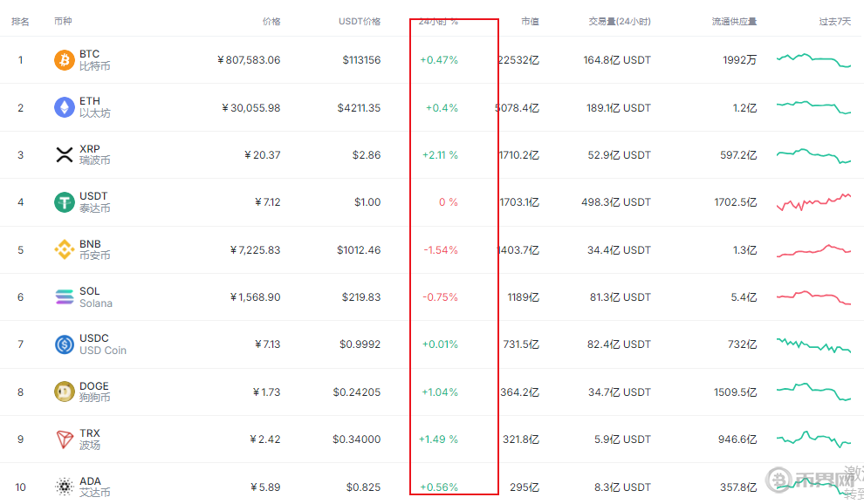
Task: Click the Solana SOL logo
Action: click(x=65, y=297)
